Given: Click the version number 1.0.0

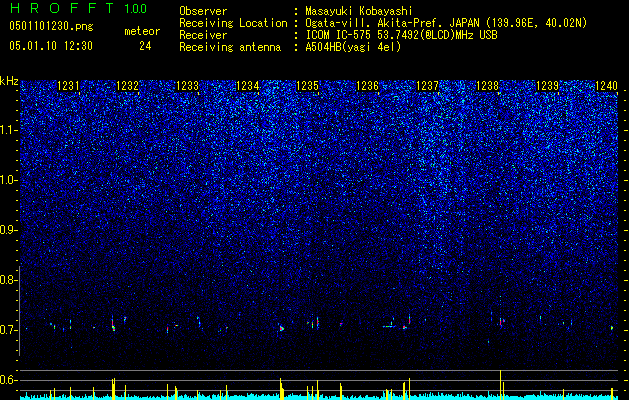Looking at the screenshot, I should pos(136,9).
